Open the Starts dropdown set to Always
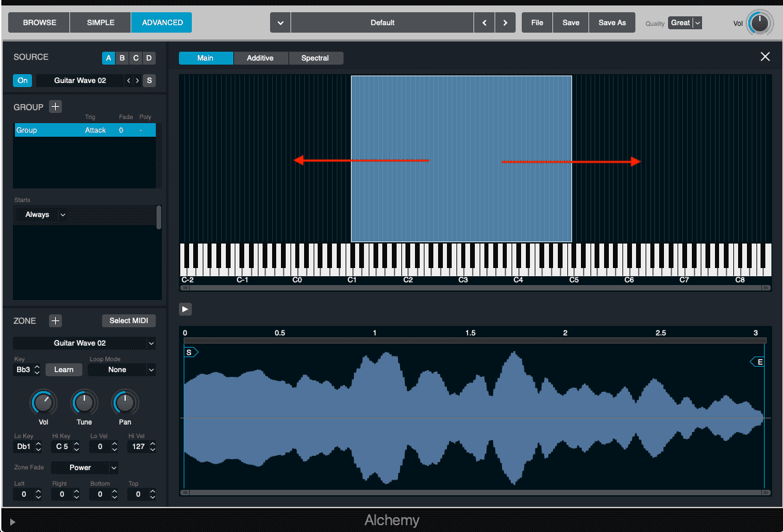 click(45, 214)
